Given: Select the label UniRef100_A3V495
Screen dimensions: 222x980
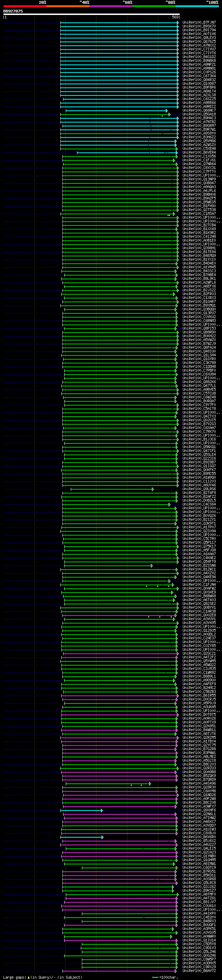Looking at the screenshot, I should pyautogui.click(x=199, y=623).
